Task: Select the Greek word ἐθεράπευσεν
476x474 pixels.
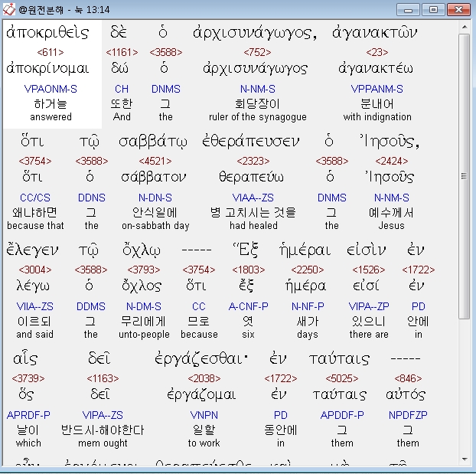Action: (251, 142)
